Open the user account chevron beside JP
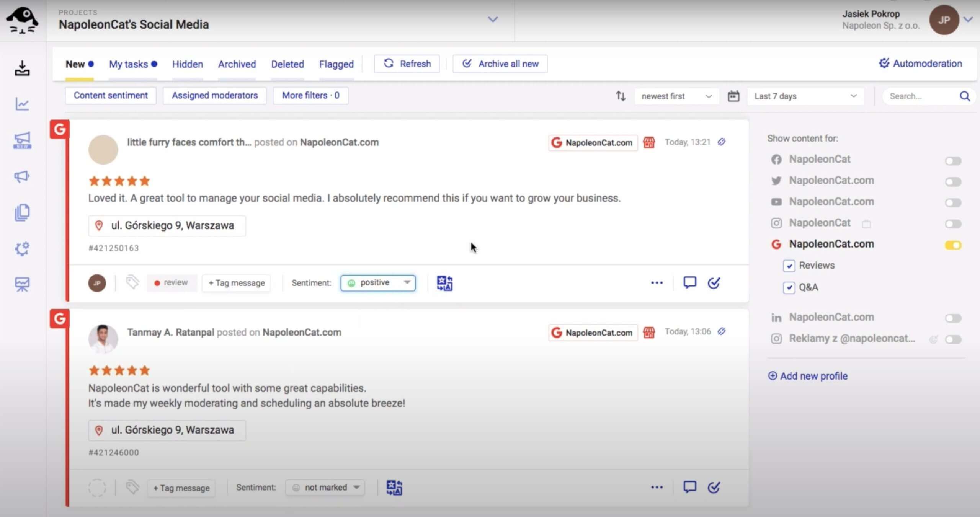The image size is (980, 517). [x=968, y=19]
